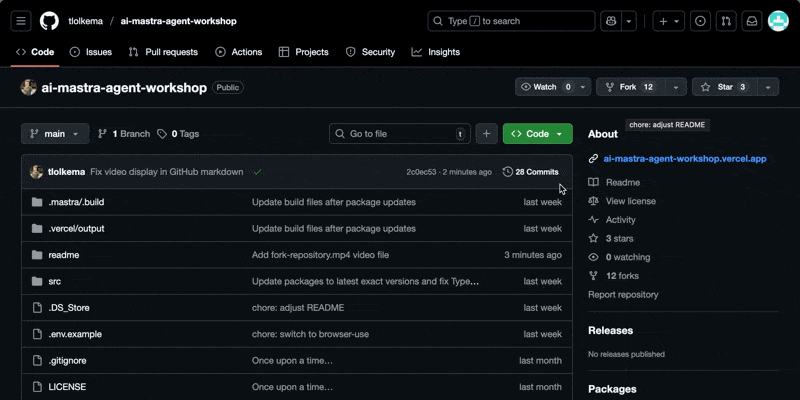Click file icon for .DS_Store
800x400 pixels.
click(x=37, y=308)
